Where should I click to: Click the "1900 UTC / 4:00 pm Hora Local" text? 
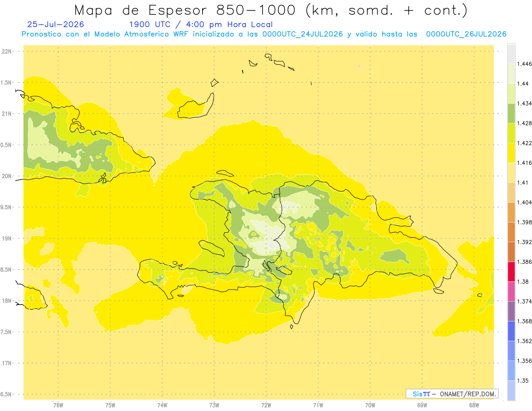[x=201, y=24]
